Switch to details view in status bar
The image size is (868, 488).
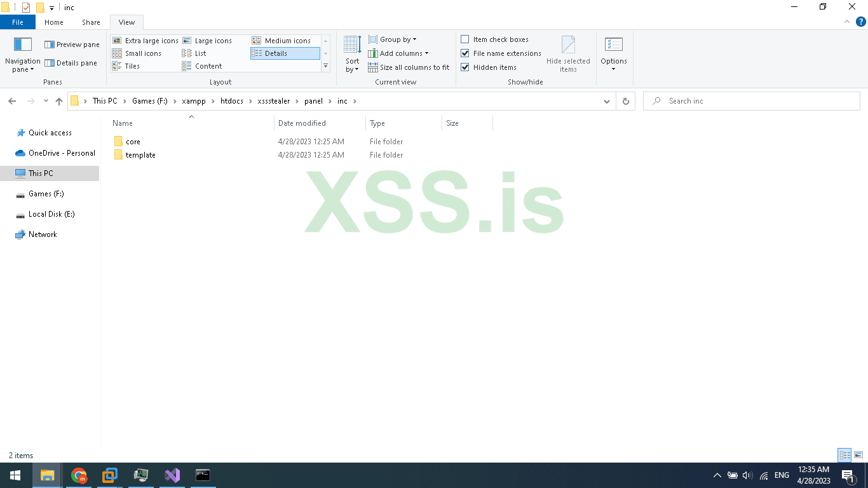(844, 455)
